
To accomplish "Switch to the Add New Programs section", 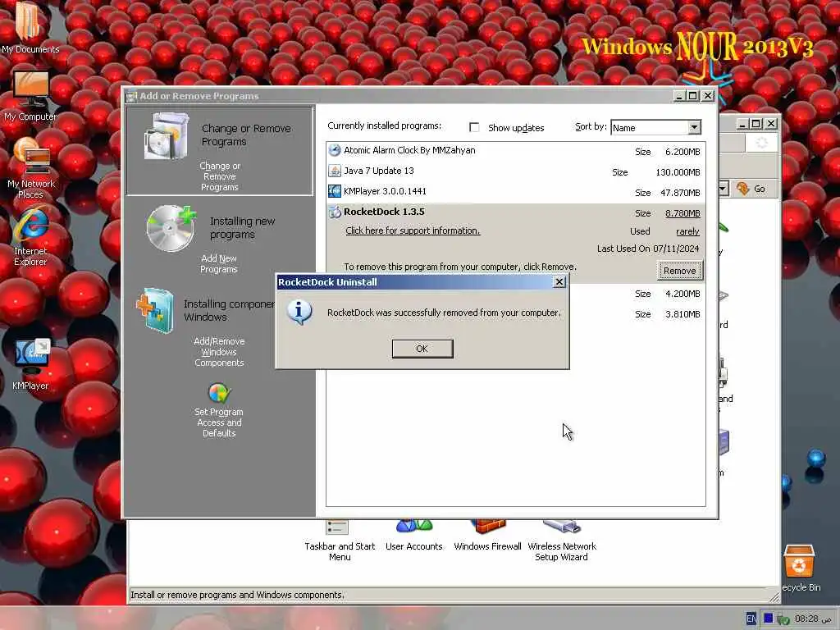I will (218, 263).
